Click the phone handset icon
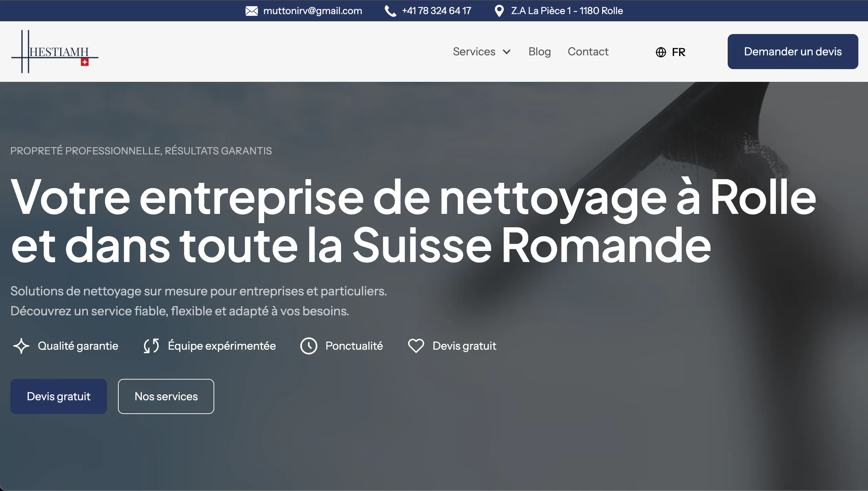868x491 pixels. pos(390,11)
